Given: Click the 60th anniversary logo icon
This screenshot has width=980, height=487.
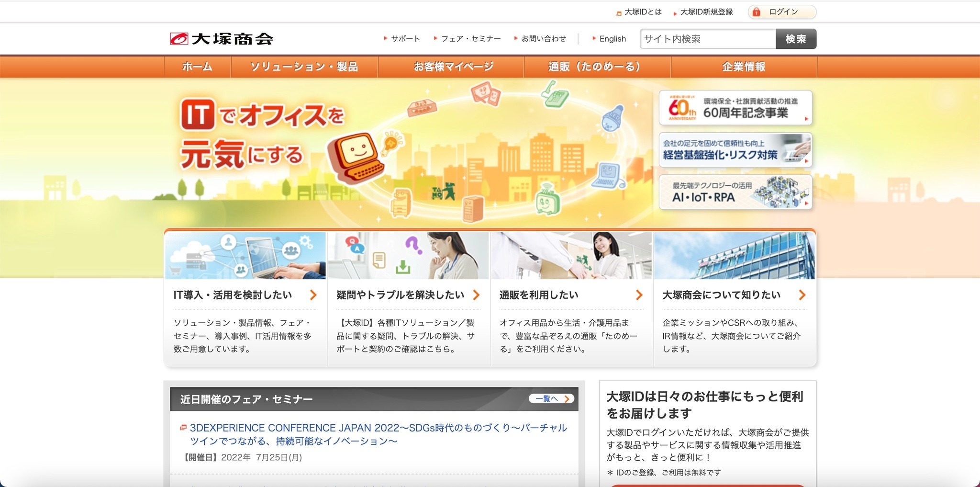Looking at the screenshot, I should pyautogui.click(x=682, y=108).
